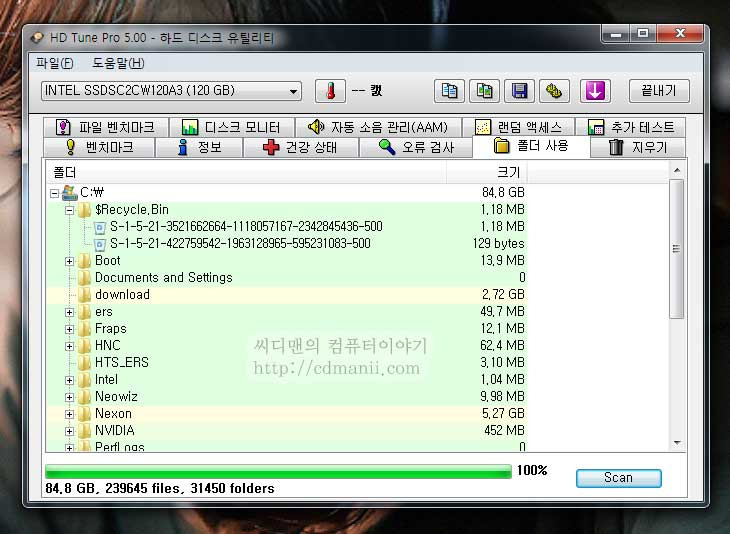Select the Documents and Settings name

[x=163, y=277]
